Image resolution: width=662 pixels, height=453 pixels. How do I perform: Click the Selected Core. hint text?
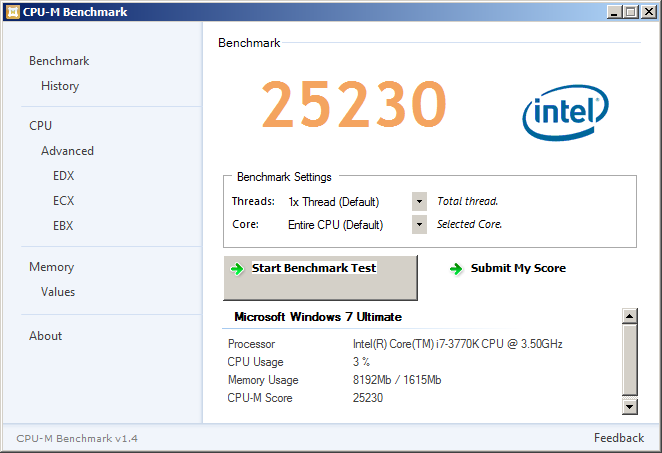click(x=469, y=224)
